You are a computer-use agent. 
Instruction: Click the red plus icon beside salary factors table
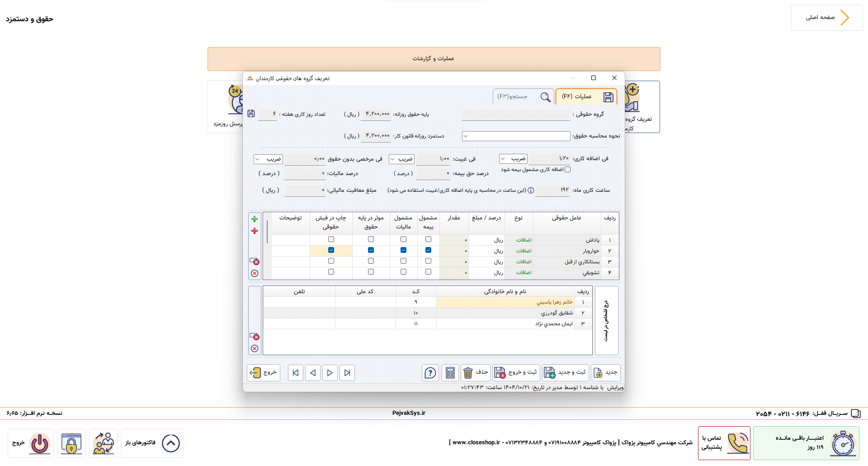[255, 231]
